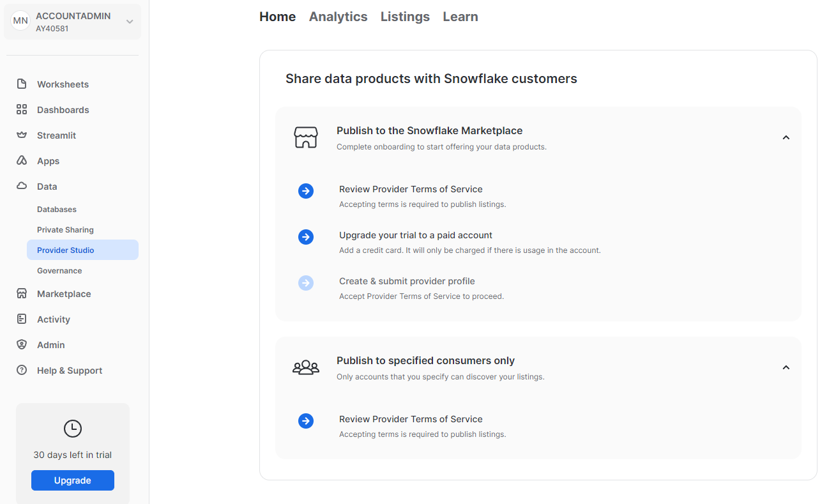Click Review Provider Terms of Service under specified consumers
This screenshot has height=504, width=829.
click(x=411, y=419)
